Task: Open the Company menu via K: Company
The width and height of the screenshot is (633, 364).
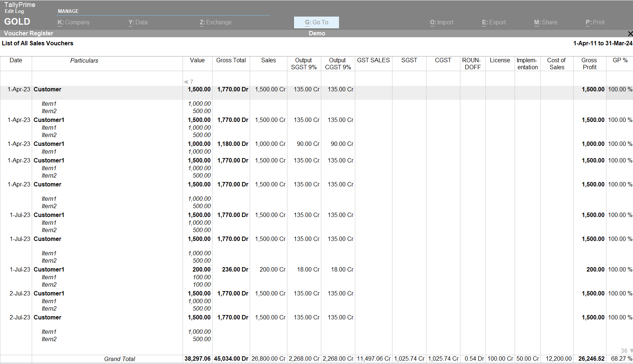Action: (x=73, y=22)
